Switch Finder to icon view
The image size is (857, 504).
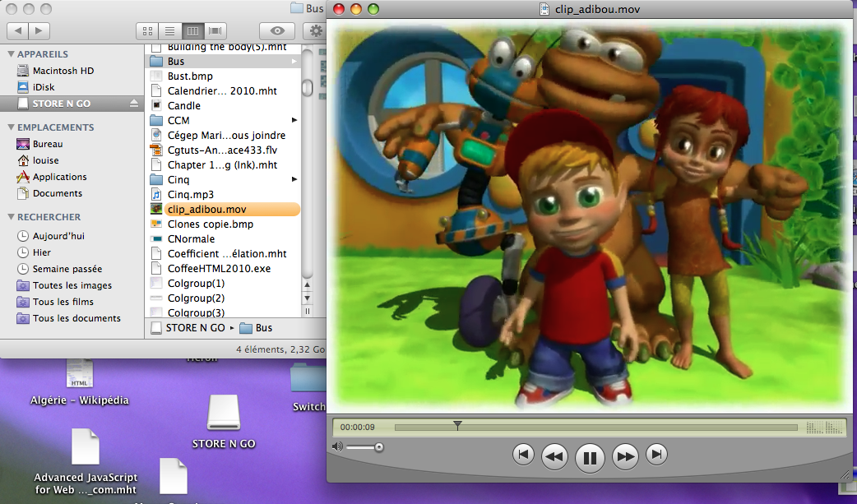147,30
